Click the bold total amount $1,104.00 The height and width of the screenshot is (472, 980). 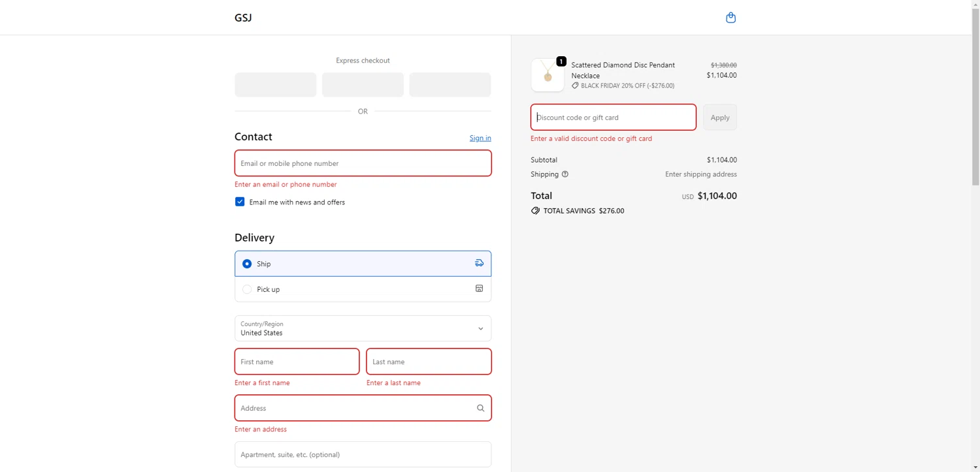point(717,196)
